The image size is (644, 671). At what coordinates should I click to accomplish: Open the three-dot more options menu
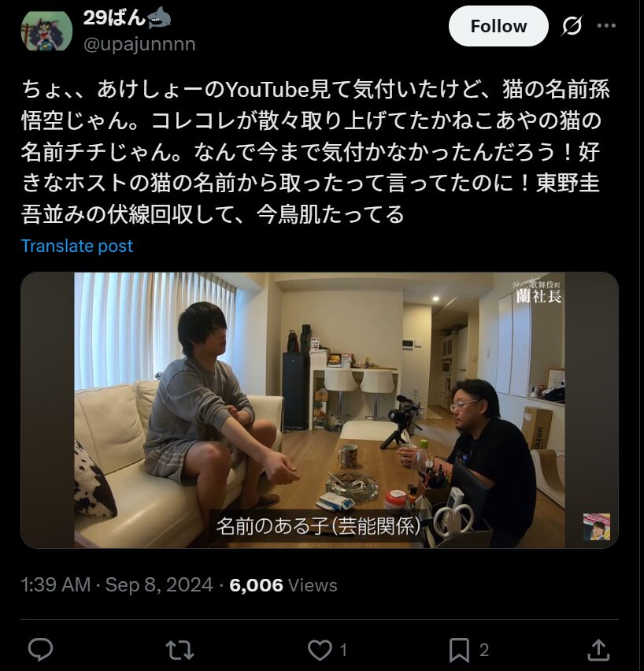(606, 26)
